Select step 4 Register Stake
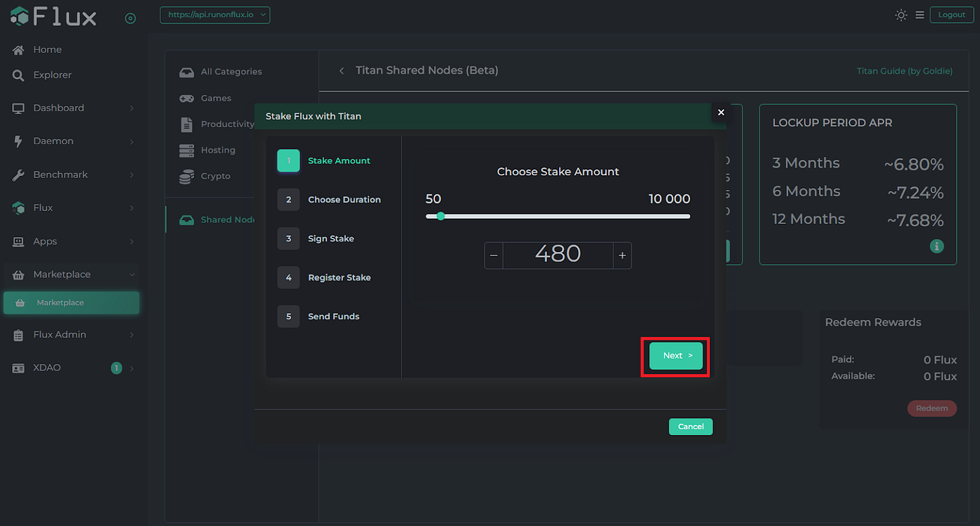The image size is (980, 526). pyautogui.click(x=324, y=277)
